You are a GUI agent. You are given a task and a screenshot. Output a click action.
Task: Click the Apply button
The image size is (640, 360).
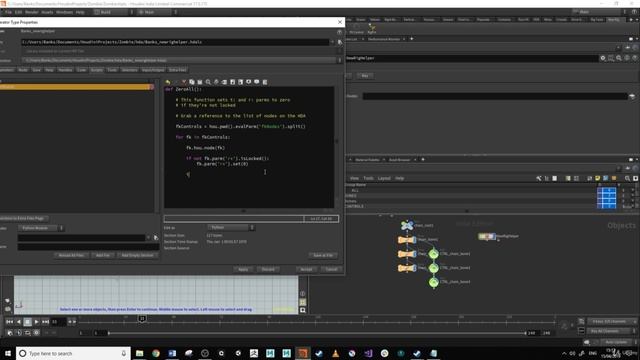[243, 269]
